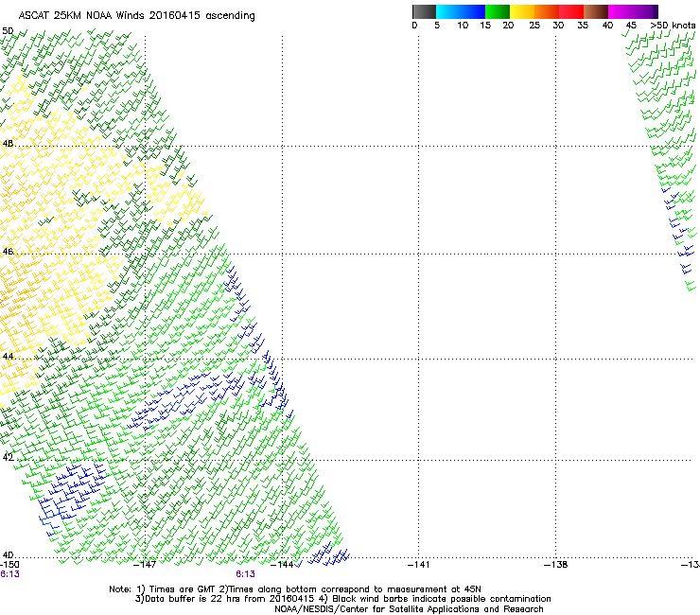Click the purple 6:13 time under -150

(x=9, y=574)
